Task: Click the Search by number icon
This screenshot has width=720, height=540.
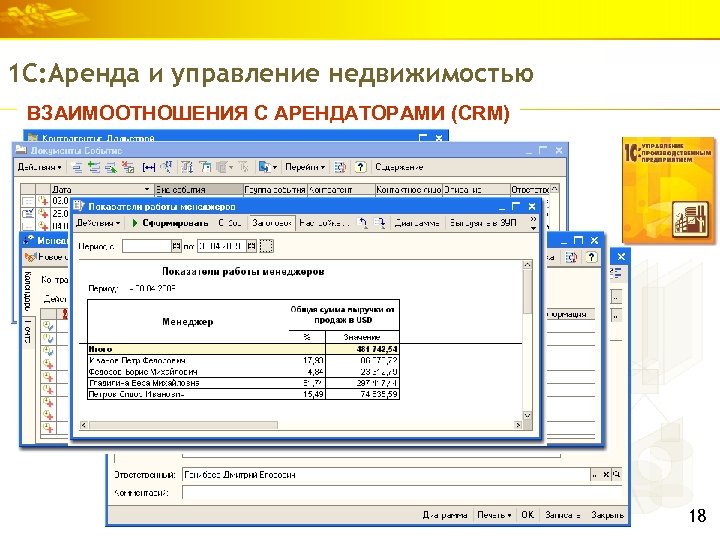Action: pyautogui.click(x=166, y=168)
